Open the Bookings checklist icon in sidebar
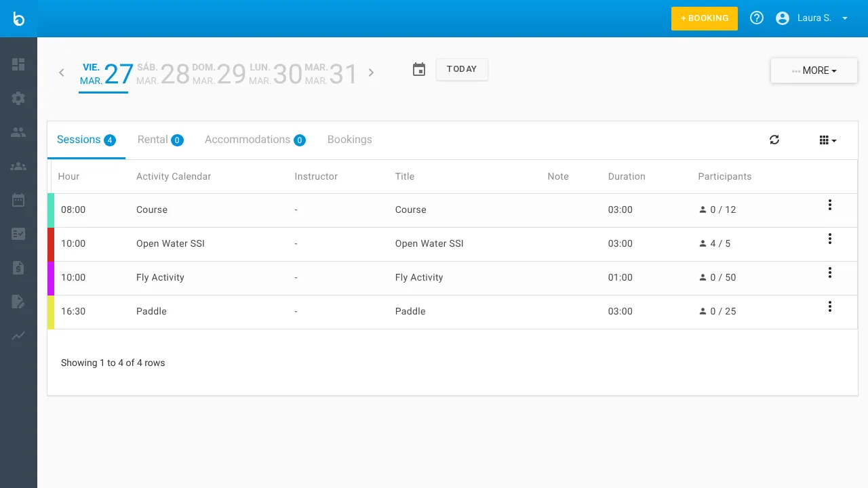This screenshot has height=488, width=868. point(18,234)
